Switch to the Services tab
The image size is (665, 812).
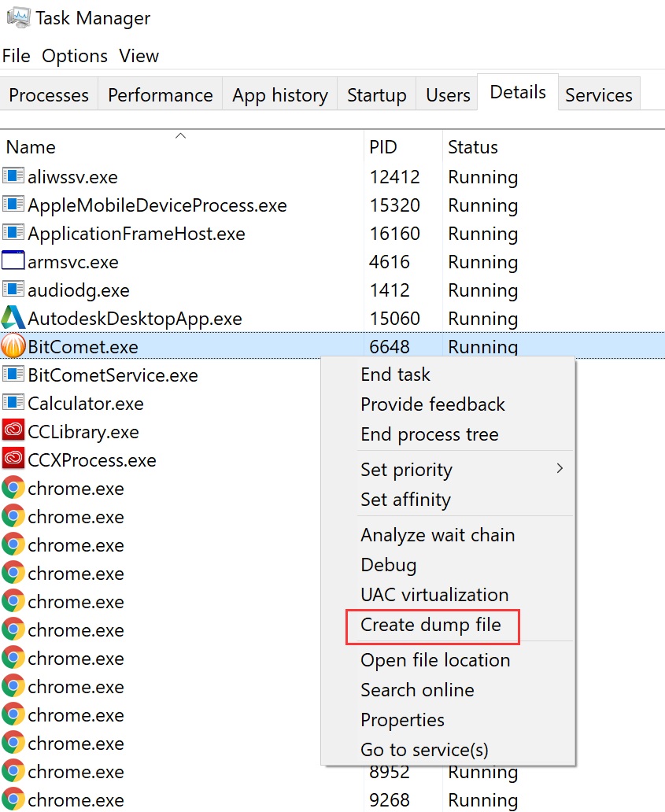(599, 94)
